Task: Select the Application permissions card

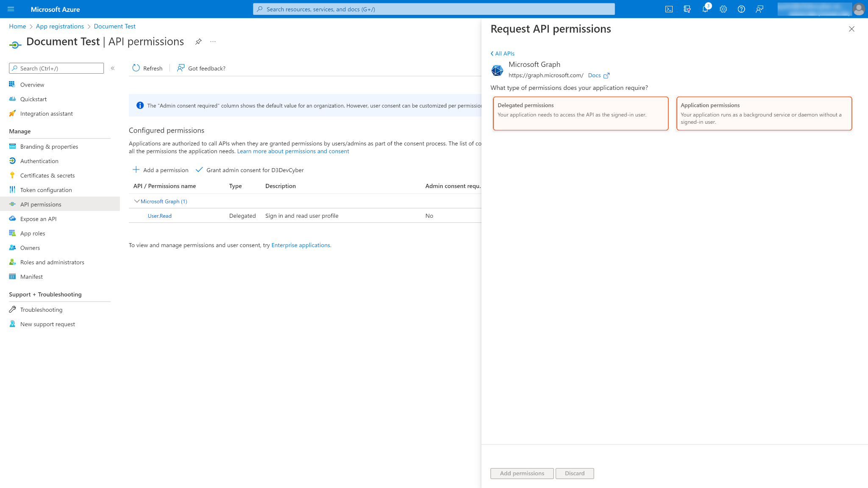Action: [x=764, y=114]
